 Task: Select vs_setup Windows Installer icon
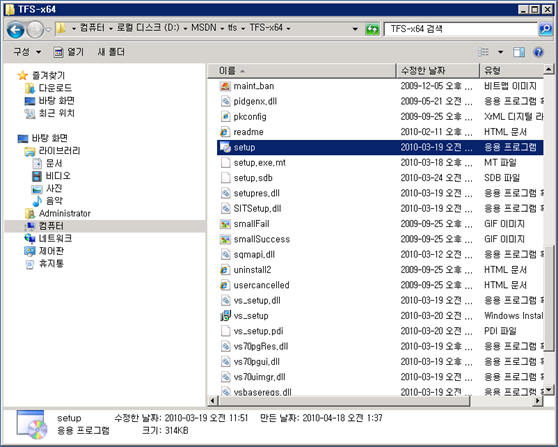[x=225, y=316]
